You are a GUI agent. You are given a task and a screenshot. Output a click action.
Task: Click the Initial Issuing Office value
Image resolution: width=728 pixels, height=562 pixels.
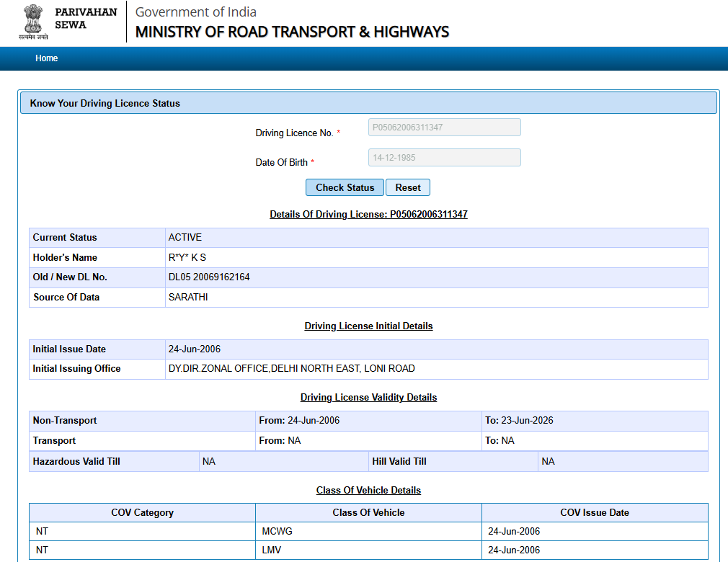[291, 369]
